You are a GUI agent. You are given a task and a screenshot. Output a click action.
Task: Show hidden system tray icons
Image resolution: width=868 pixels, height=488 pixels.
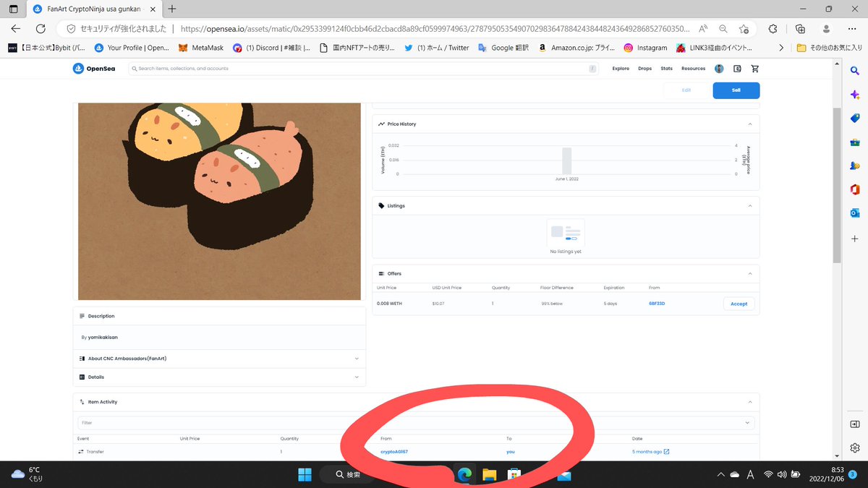(x=720, y=474)
